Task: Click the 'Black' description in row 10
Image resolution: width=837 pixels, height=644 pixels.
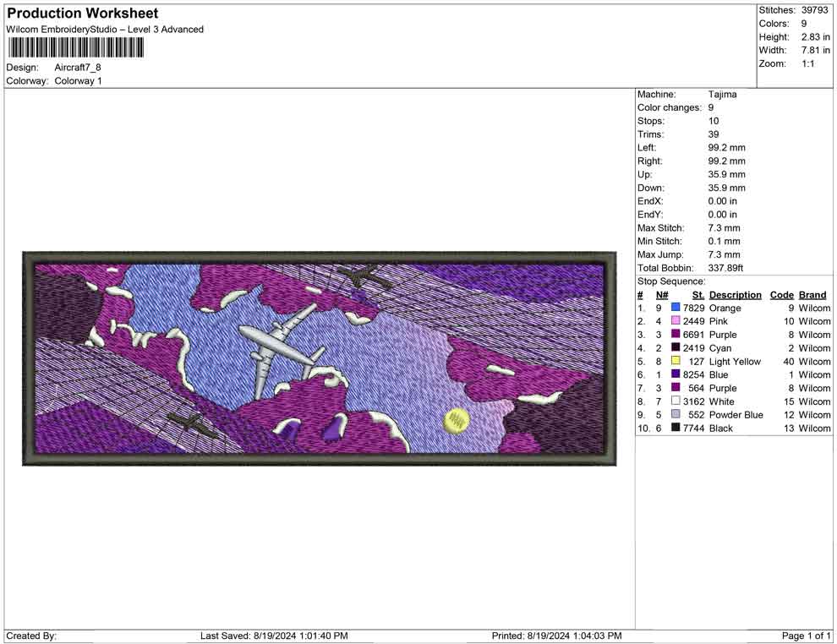Action: (x=721, y=428)
